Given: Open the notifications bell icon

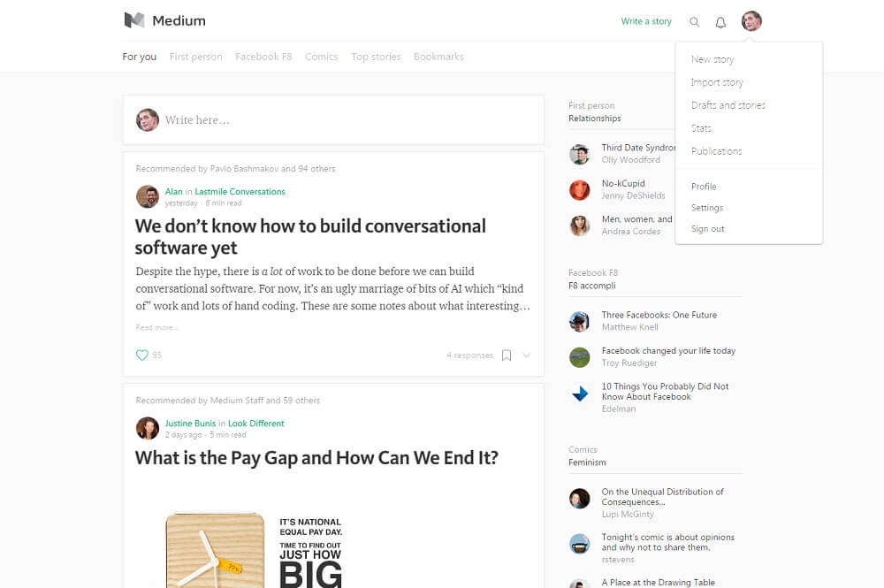Looking at the screenshot, I should pos(720,22).
